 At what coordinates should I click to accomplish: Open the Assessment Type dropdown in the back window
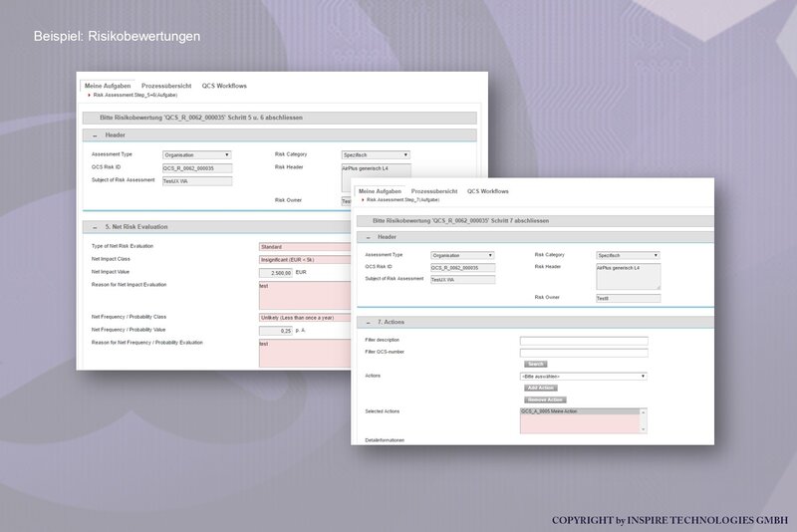197,155
